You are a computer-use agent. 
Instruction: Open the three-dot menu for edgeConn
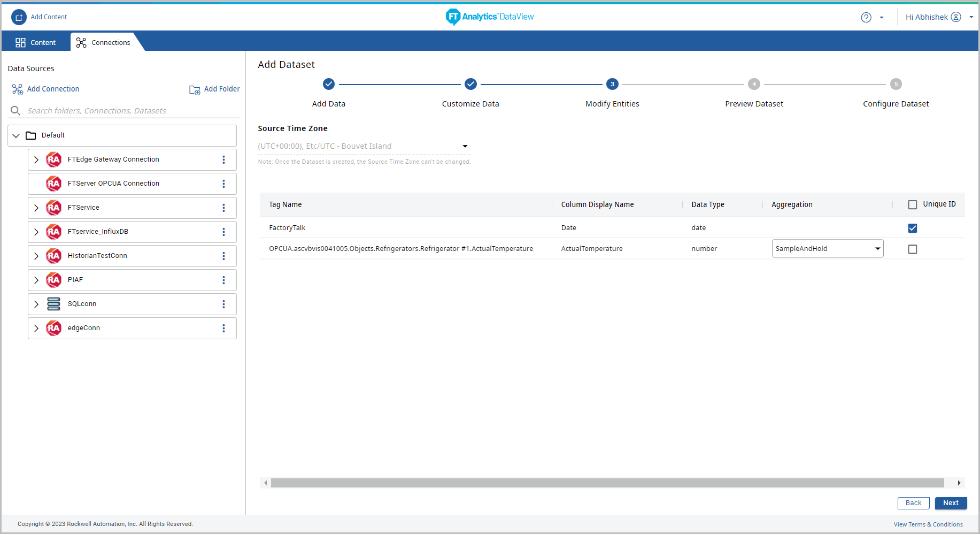click(223, 328)
